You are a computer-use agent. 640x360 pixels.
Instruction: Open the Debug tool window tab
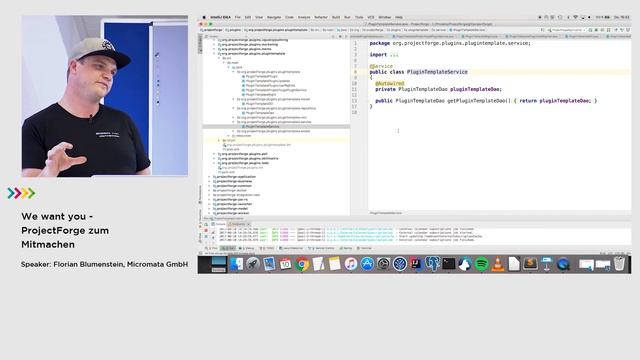[247, 248]
